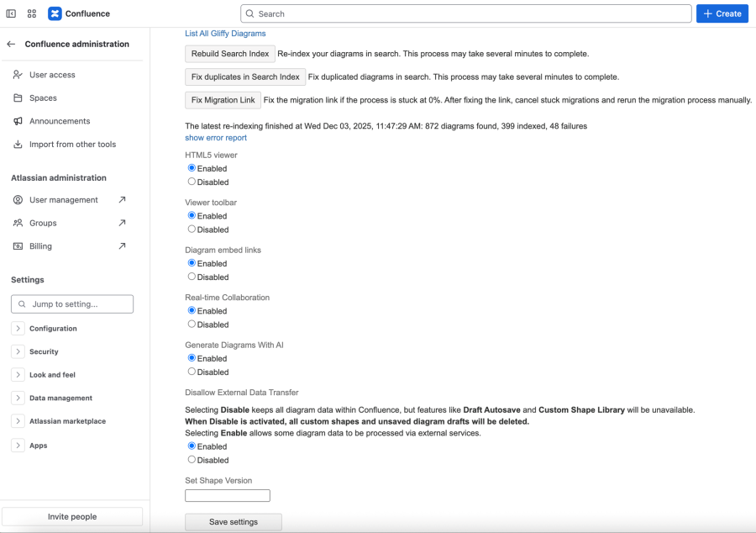Open external link arrow next to User management
Screen dimensions: 756x533
[x=122, y=200]
